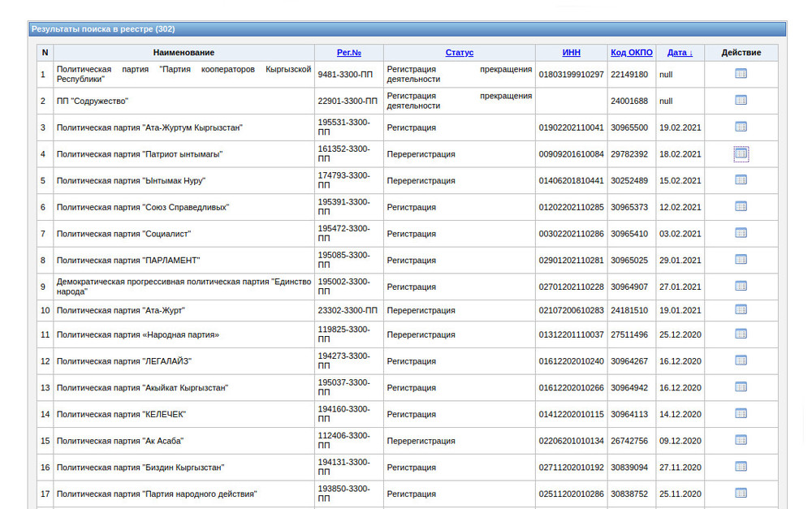Select party name "Акыйкат Кыргызстан"
This screenshot has height=509, width=812.
[x=142, y=387]
